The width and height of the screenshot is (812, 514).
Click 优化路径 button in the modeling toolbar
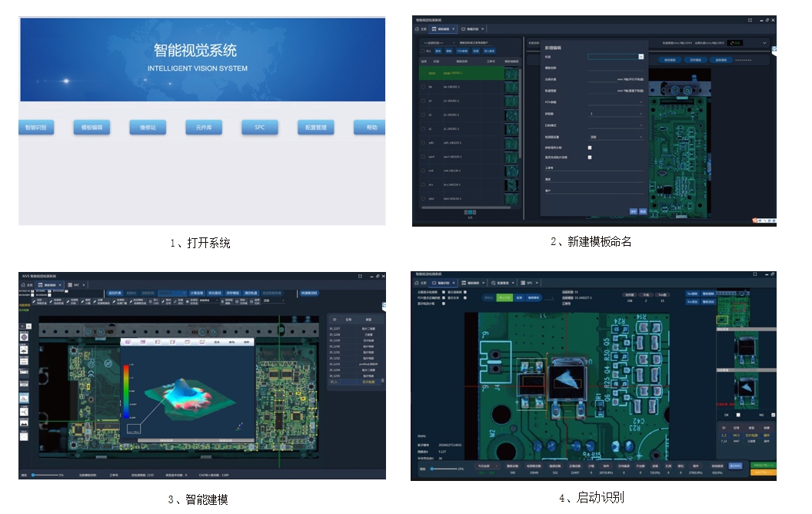point(215,293)
